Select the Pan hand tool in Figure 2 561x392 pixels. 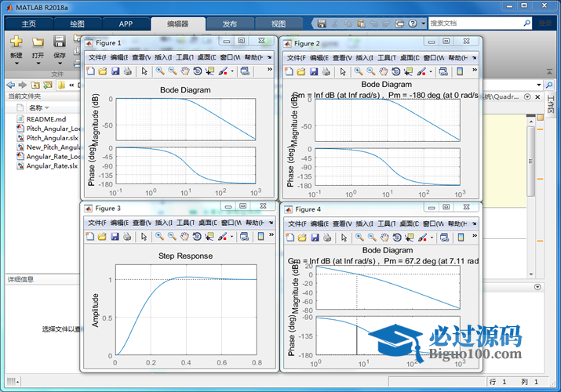click(382, 71)
